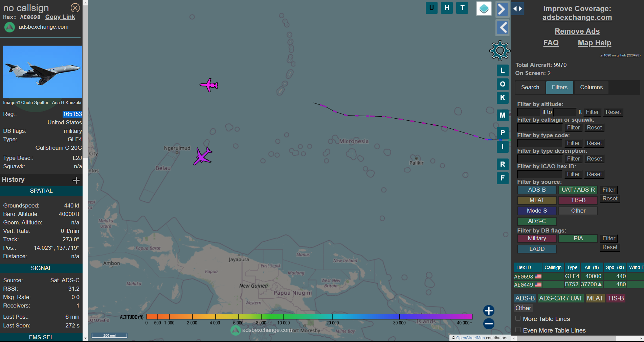Click the K map button
Viewport: 644px width, 342px height.
point(503,98)
